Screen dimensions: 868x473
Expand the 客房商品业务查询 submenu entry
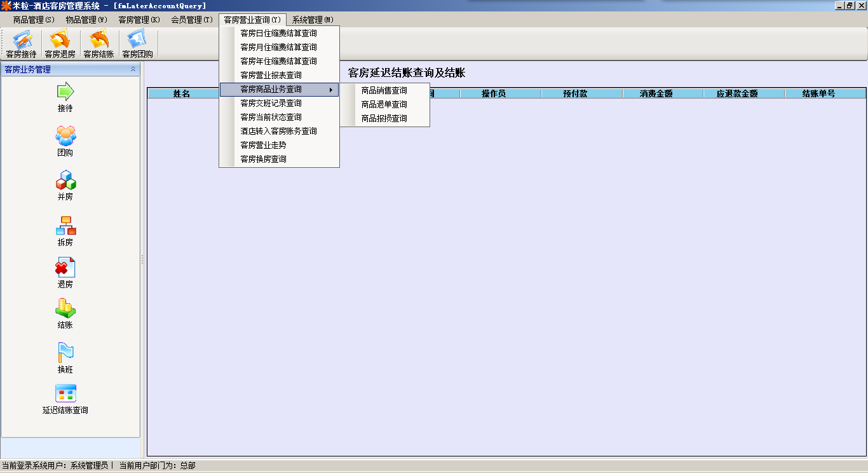279,90
